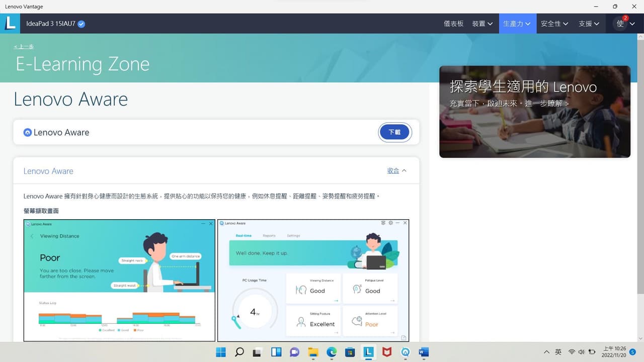
Task: Expand the 安全性 menu
Action: [x=555, y=24]
